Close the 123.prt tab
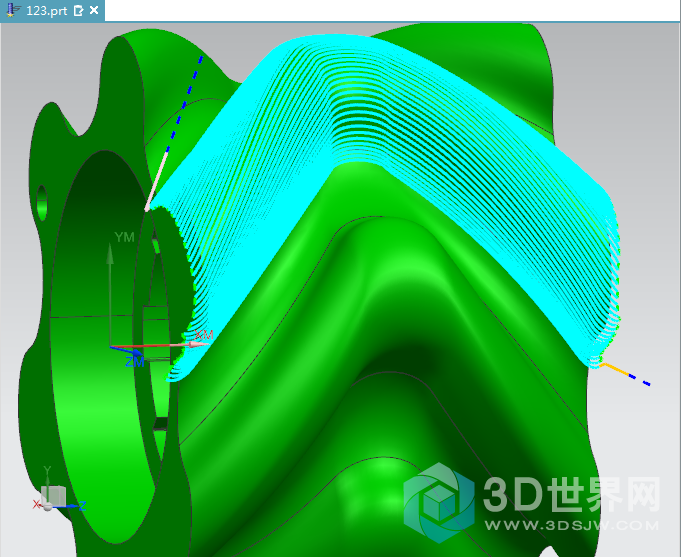Screen dimensions: 686x557 94,10
